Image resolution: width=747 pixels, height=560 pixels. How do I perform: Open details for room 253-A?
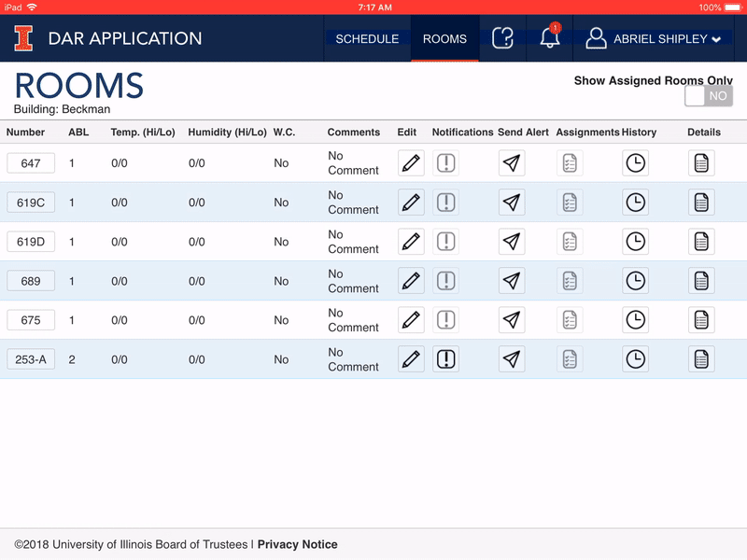[x=701, y=359]
